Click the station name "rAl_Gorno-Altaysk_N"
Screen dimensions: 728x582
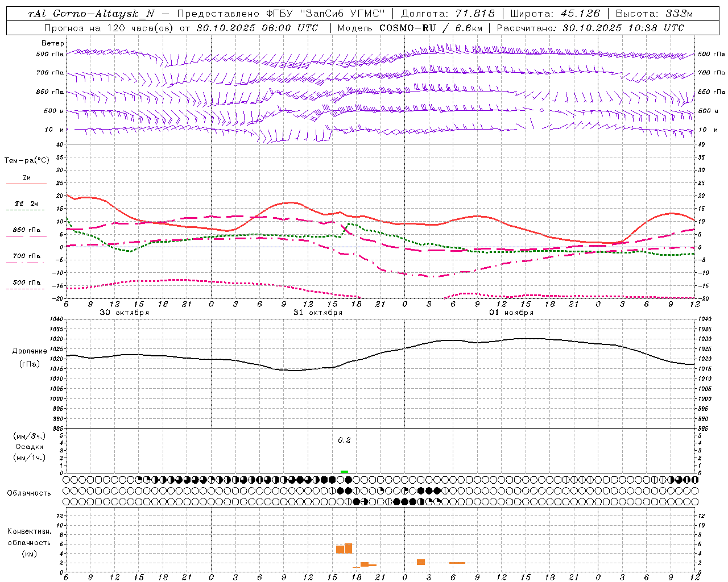tap(91, 14)
